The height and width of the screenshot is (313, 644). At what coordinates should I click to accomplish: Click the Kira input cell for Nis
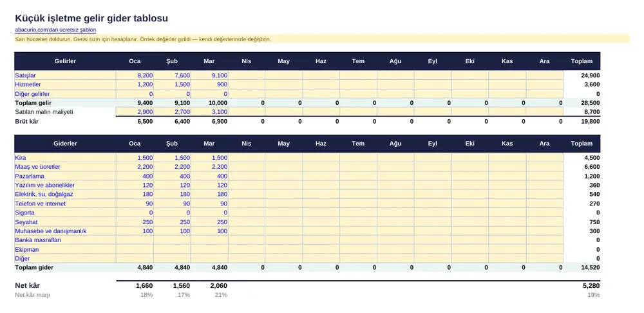click(247, 158)
